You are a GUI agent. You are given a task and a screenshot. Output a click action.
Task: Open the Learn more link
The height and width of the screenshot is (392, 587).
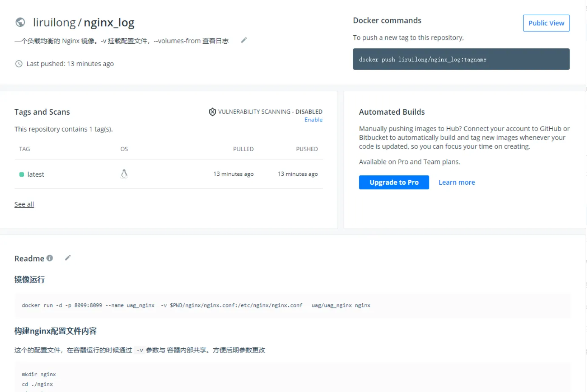(x=457, y=182)
